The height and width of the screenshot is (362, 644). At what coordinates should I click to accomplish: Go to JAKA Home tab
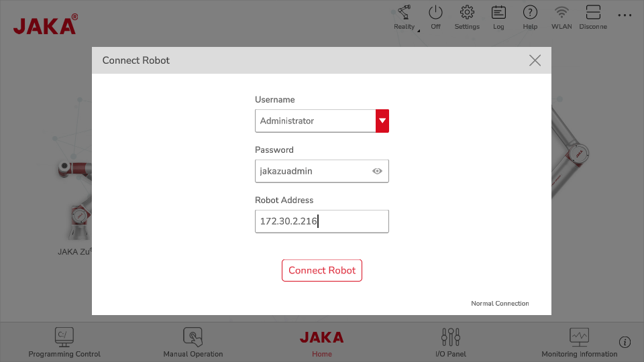pos(321,344)
